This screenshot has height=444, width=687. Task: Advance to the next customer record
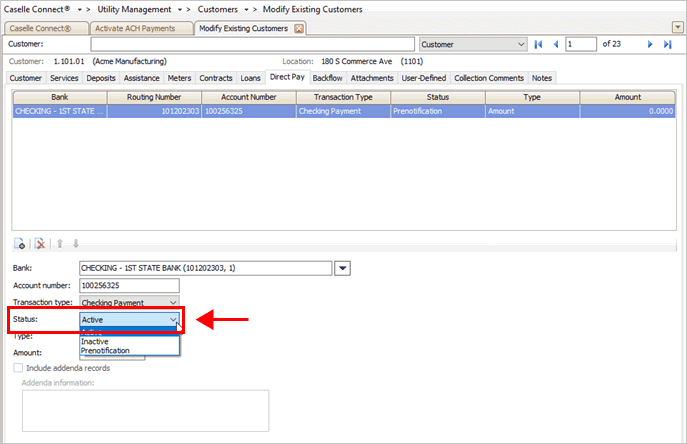[x=650, y=45]
